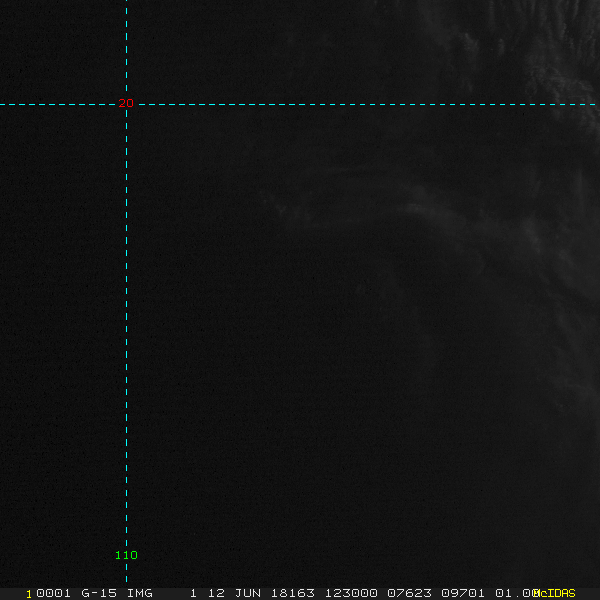600x600 pixels.
Task: Click the "IMG" label in the status line
Action: click(x=140, y=593)
